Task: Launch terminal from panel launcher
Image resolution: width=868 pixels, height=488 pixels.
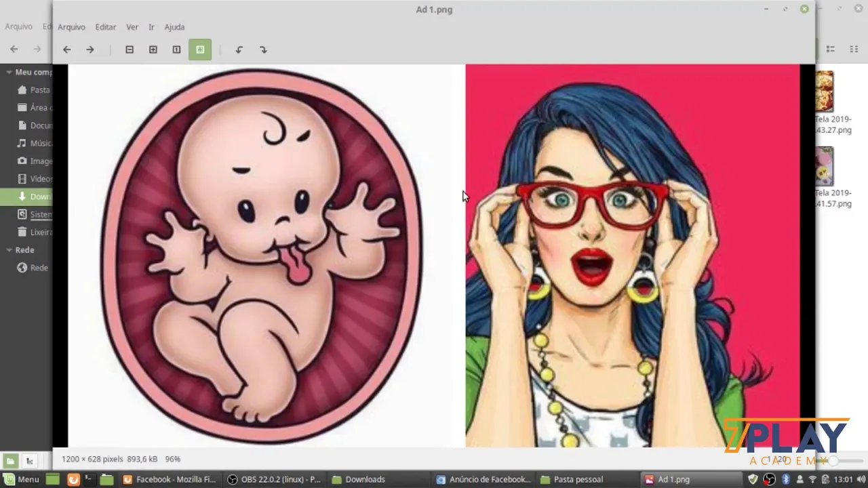Action: pos(89,479)
